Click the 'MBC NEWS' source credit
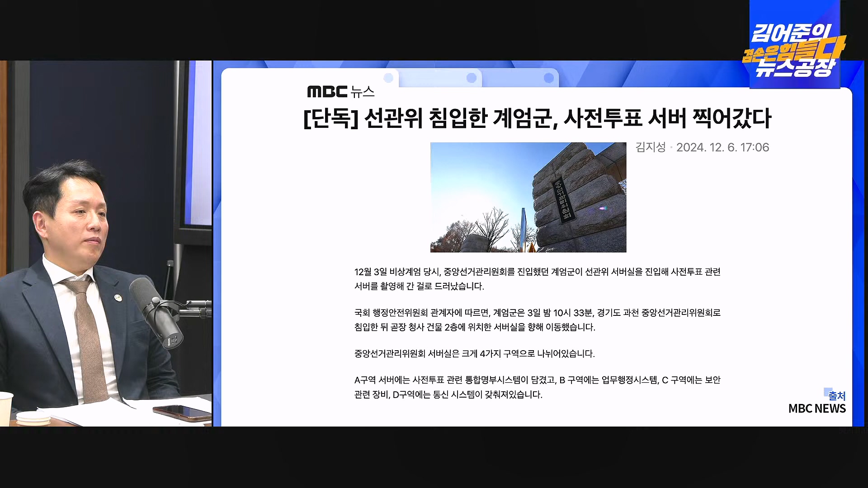Image resolution: width=868 pixels, height=488 pixels. pos(817,408)
